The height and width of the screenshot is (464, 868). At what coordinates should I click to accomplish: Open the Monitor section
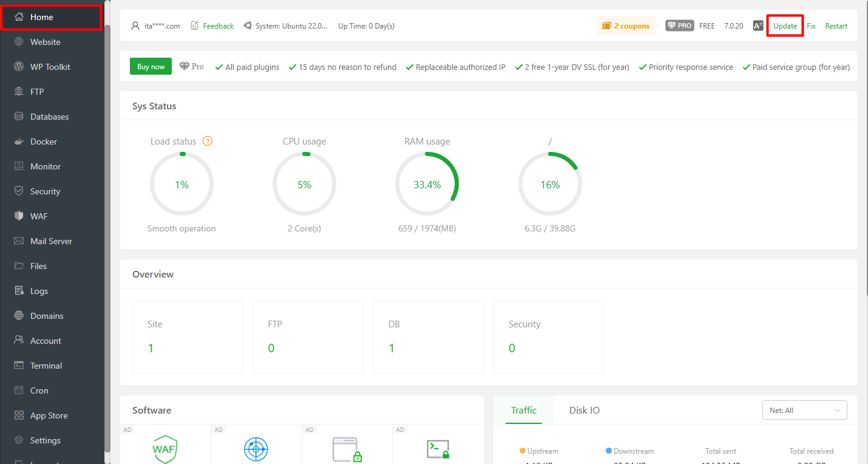[x=46, y=166]
